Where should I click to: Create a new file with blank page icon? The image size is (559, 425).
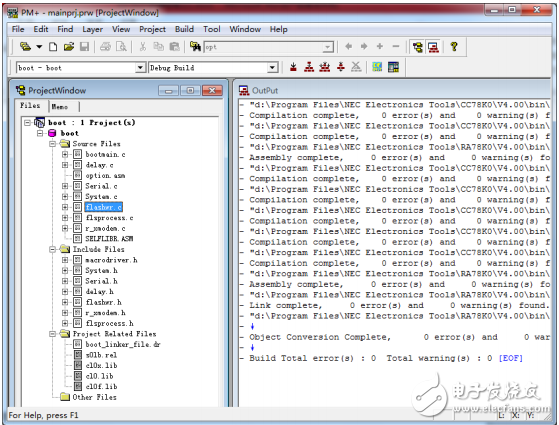pos(53,46)
